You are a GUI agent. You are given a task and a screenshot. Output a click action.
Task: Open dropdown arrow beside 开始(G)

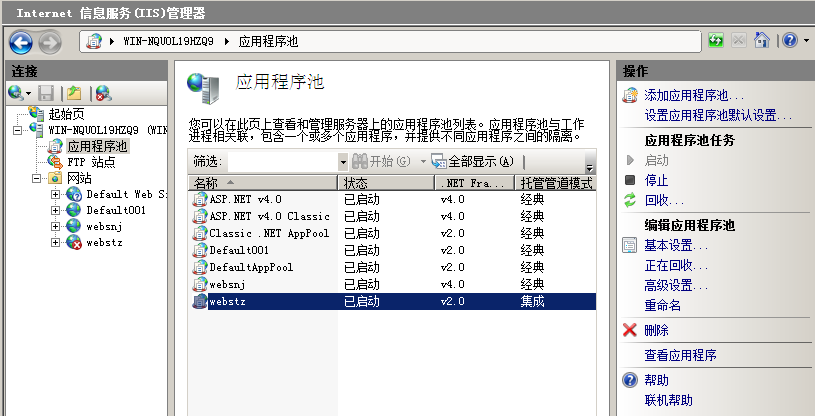423,162
